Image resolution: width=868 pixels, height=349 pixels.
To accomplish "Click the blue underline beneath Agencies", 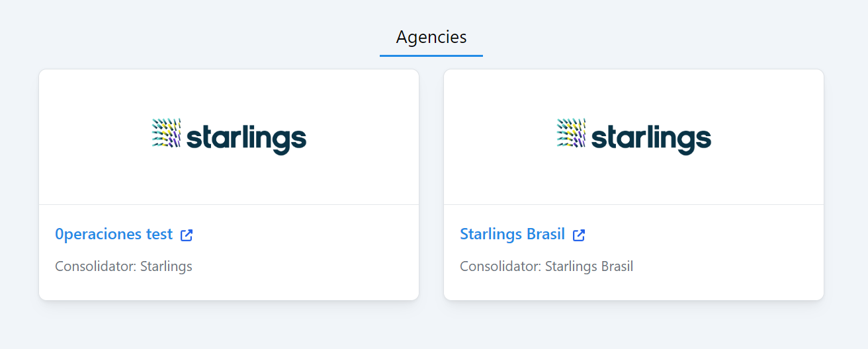I will click(x=431, y=56).
